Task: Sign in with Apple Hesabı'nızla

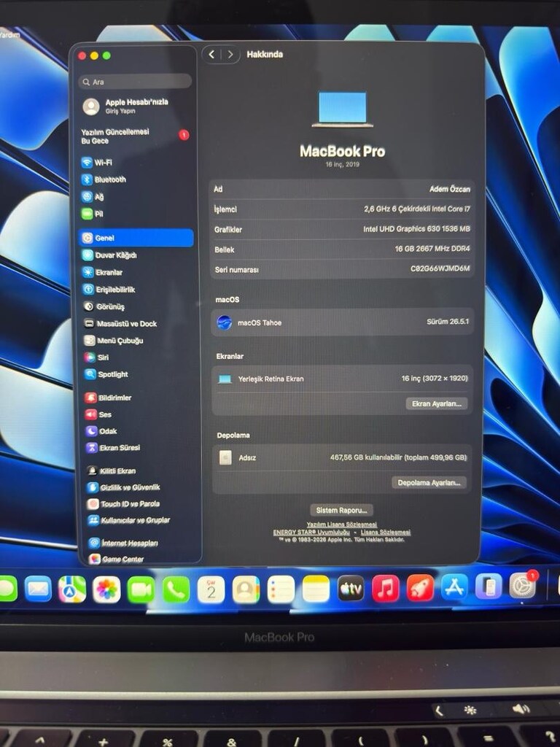Action: click(126, 107)
